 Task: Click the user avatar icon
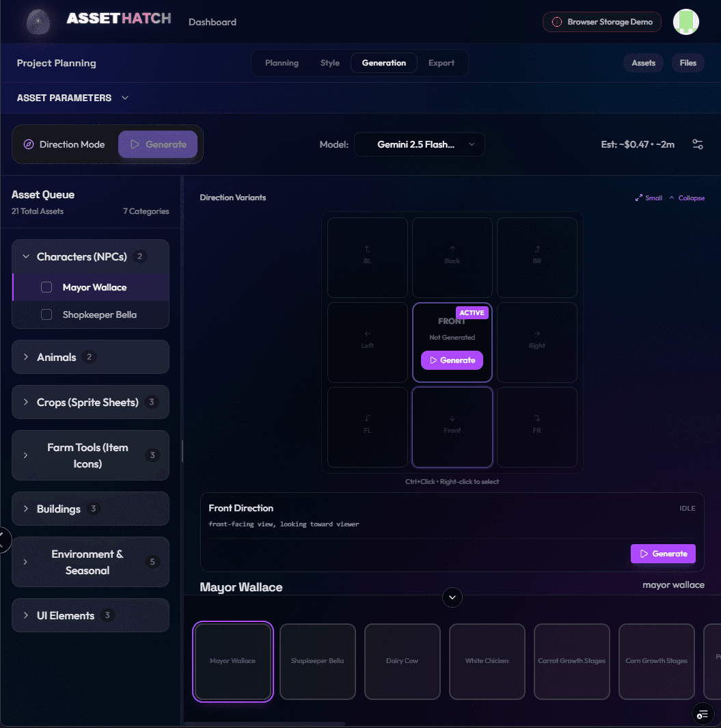(x=685, y=22)
